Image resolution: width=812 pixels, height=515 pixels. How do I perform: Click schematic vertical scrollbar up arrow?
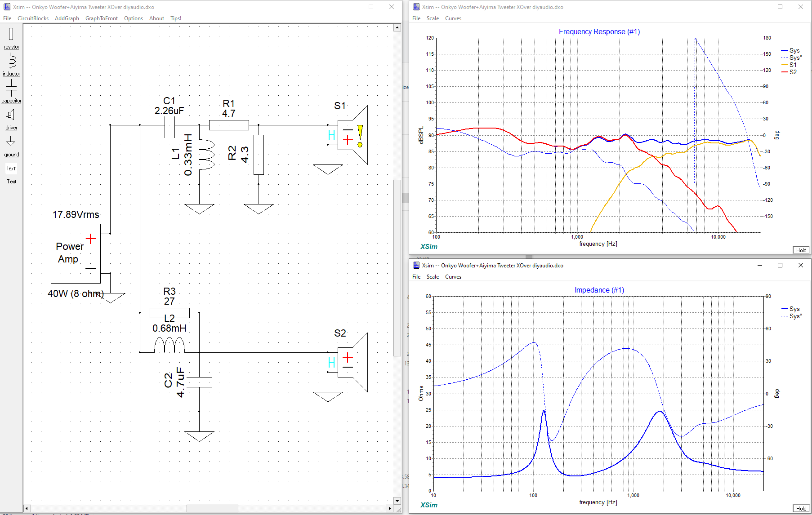pos(397,28)
